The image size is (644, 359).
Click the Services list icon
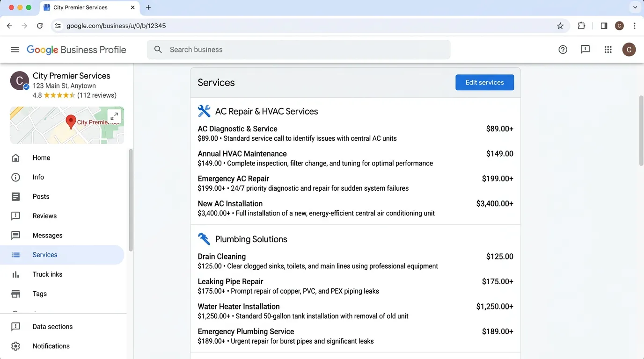16,255
